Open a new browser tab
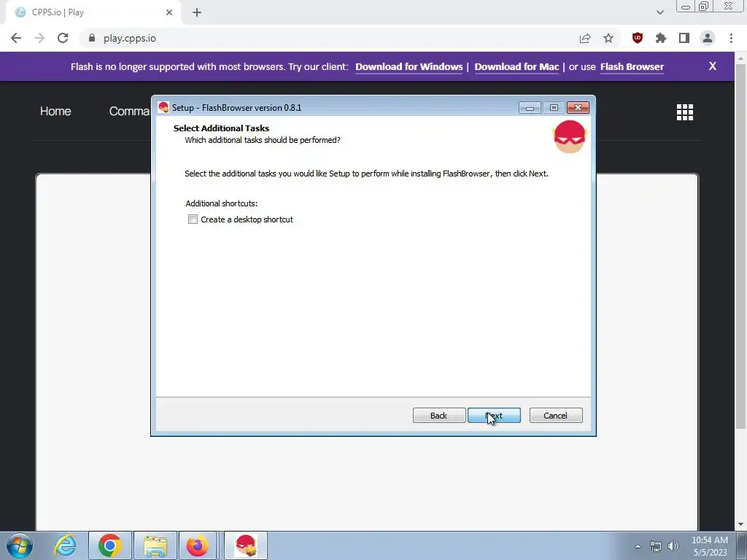747x560 pixels. pyautogui.click(x=197, y=13)
